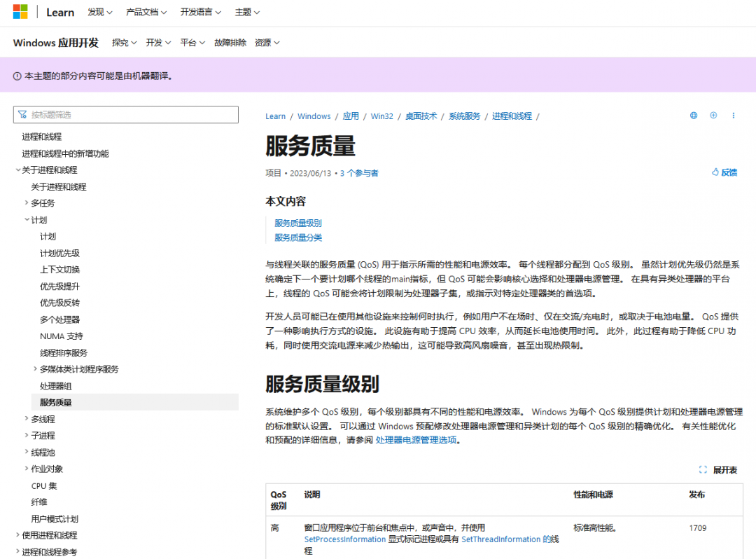Open the 处理器电源管理选项 link
Screen dimensions: 756x559
point(416,441)
